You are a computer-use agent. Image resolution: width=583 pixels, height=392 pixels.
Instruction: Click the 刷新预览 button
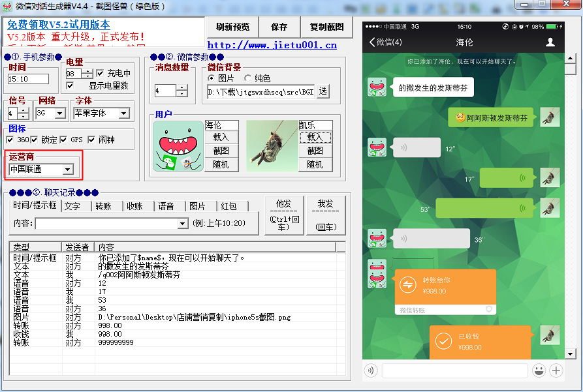click(233, 27)
